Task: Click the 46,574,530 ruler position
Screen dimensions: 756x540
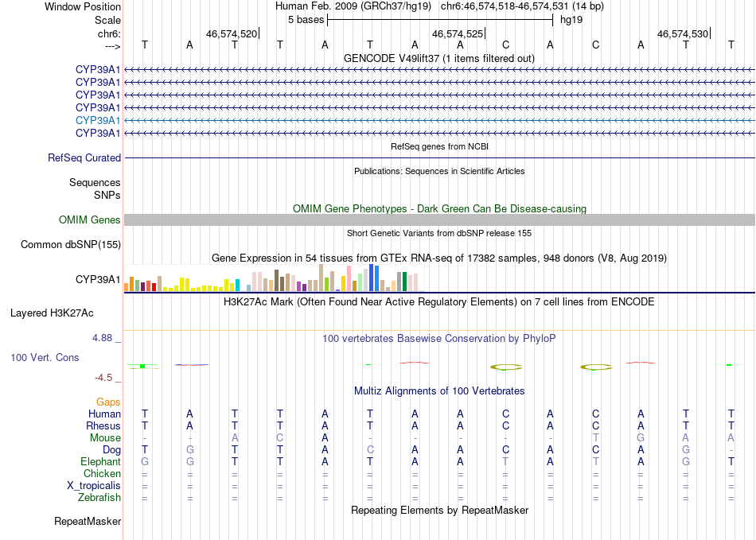Action: pyautogui.click(x=683, y=33)
